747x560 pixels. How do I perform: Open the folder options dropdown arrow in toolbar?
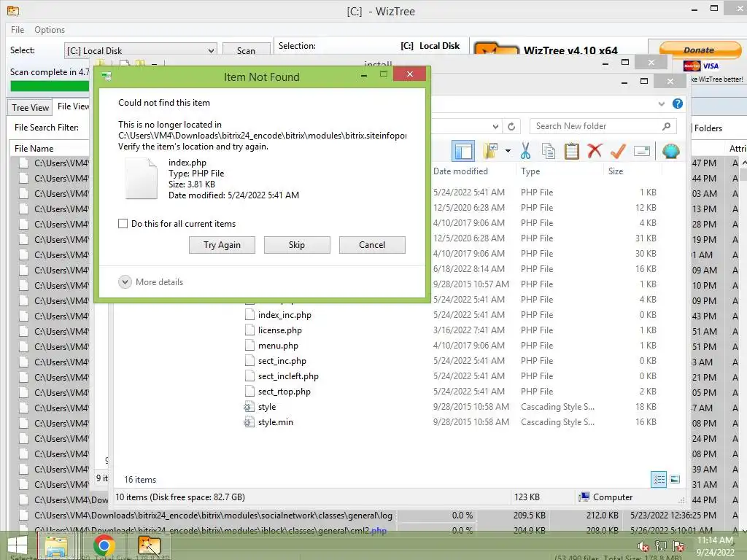click(508, 152)
